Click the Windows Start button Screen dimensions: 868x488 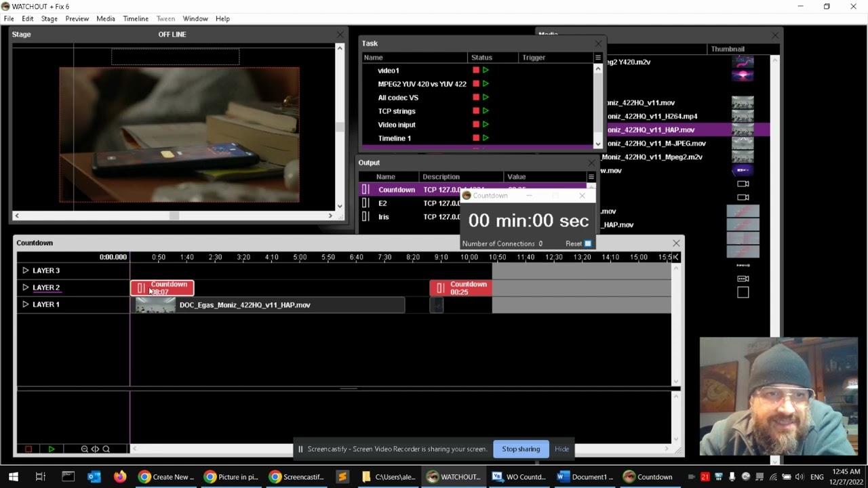pyautogui.click(x=14, y=476)
